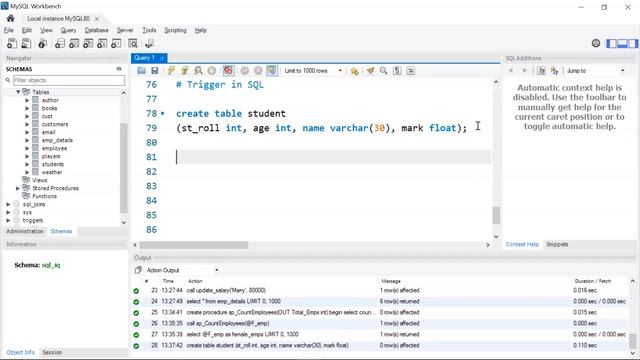The width and height of the screenshot is (640, 360).
Task: Open the Action Output dropdown
Action: click(182, 270)
